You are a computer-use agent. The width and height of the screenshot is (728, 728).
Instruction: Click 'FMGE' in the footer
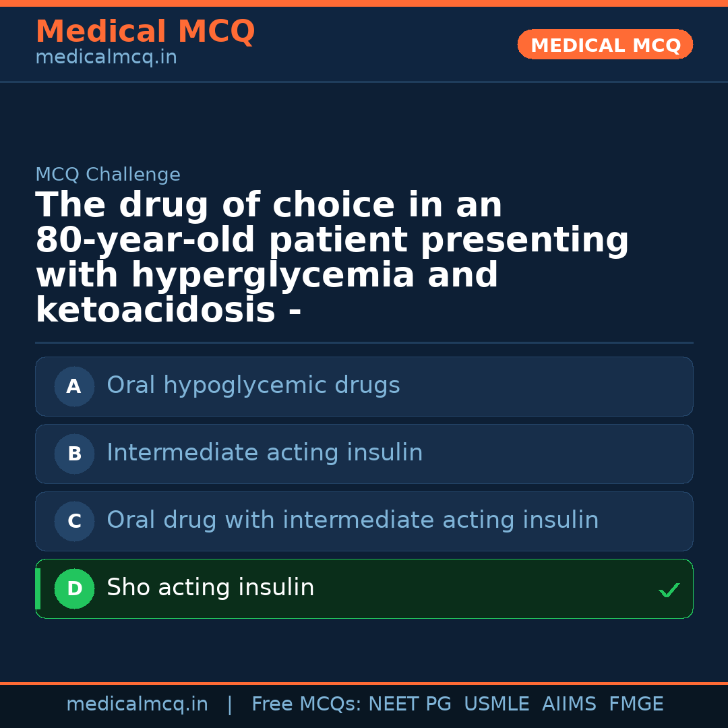[x=636, y=704]
